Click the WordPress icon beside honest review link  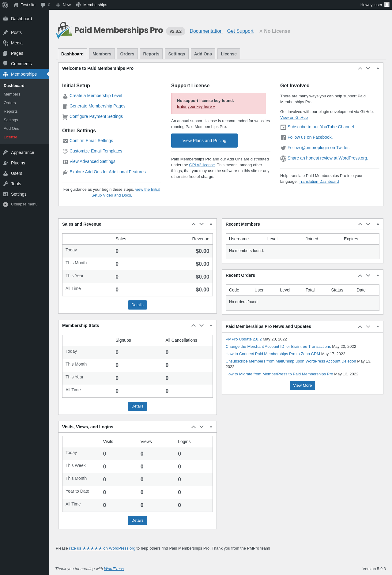tap(283, 159)
